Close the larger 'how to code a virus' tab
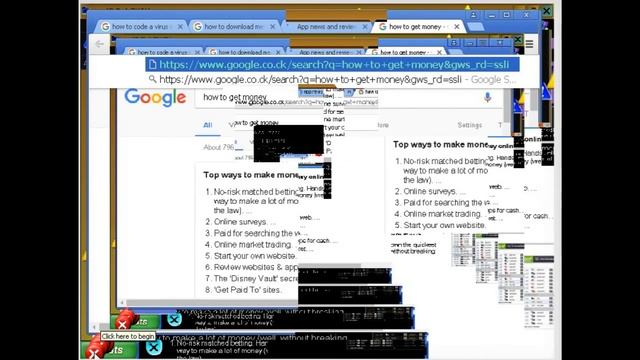The height and width of the screenshot is (360, 640). 180,27
